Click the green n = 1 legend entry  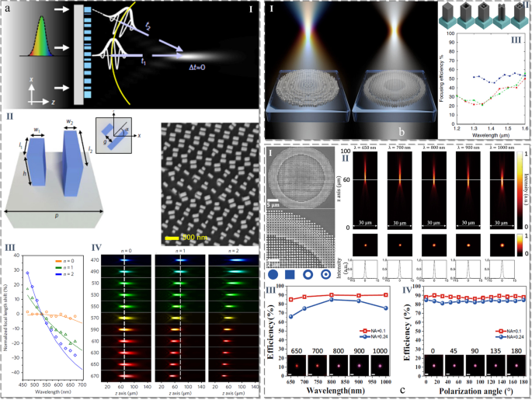click(64, 268)
